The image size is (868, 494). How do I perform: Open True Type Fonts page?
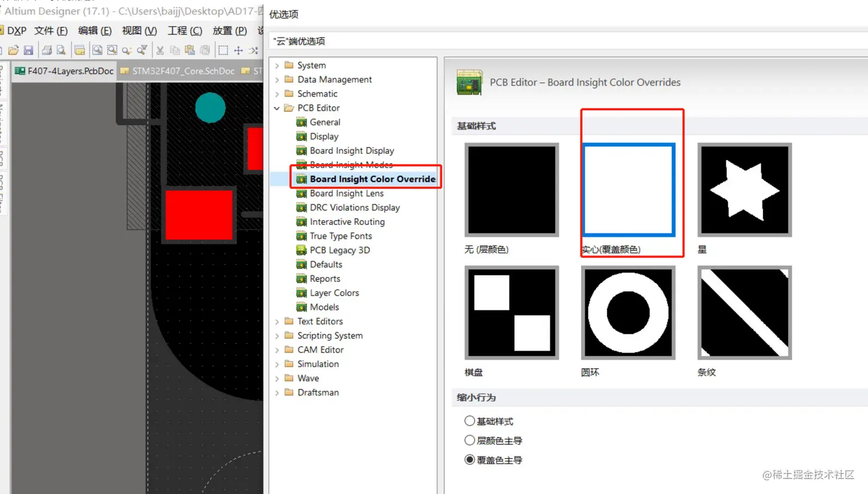pyautogui.click(x=340, y=236)
